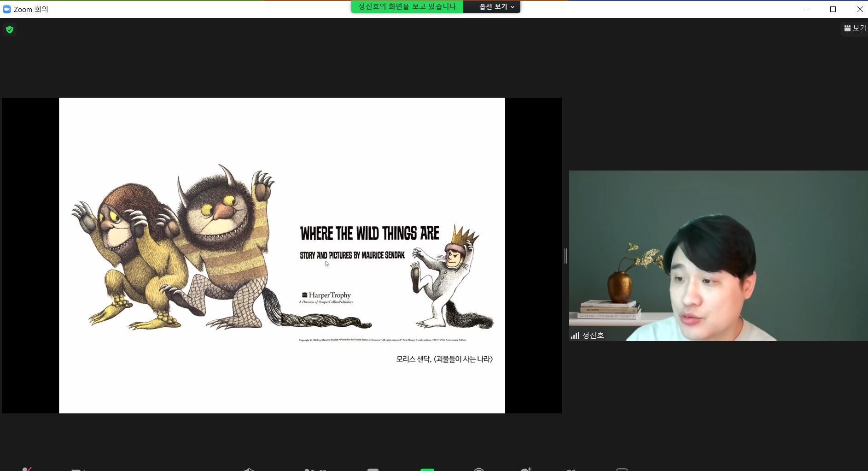This screenshot has height=471, width=868.
Task: Click the divider handle beside the shared screen
Action: 565,256
